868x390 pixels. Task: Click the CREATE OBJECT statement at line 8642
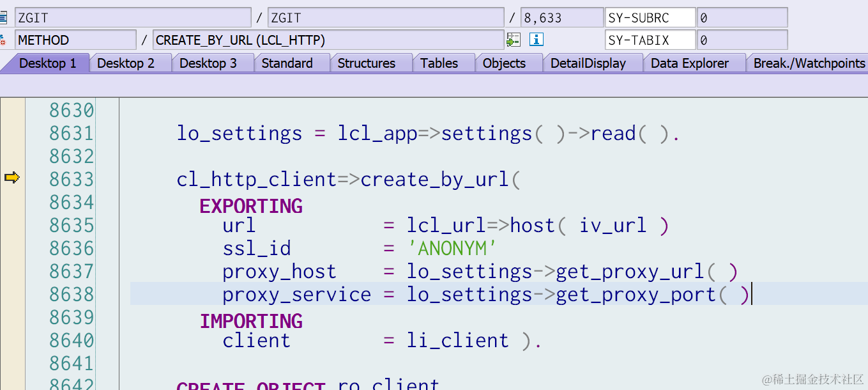tap(251, 385)
